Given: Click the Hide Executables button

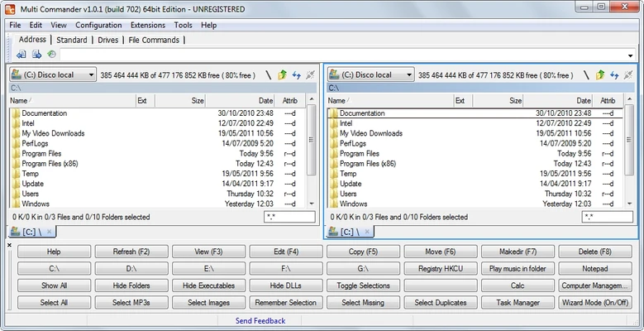Looking at the screenshot, I should coord(208,285).
